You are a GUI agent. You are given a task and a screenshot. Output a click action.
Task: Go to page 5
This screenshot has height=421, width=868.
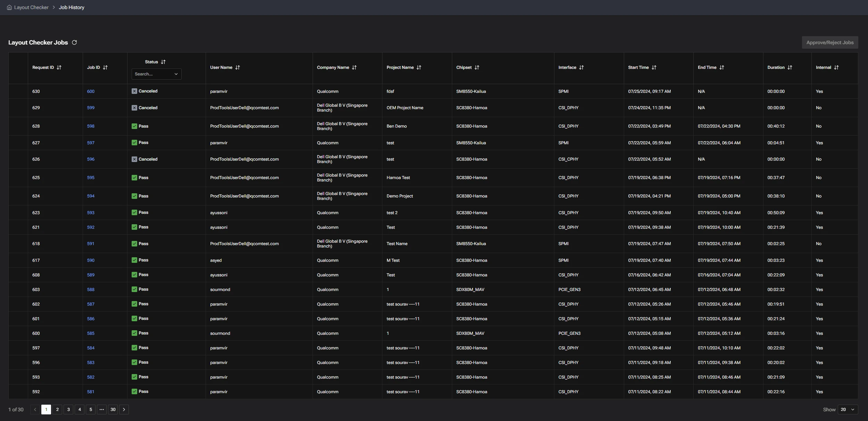click(x=91, y=410)
